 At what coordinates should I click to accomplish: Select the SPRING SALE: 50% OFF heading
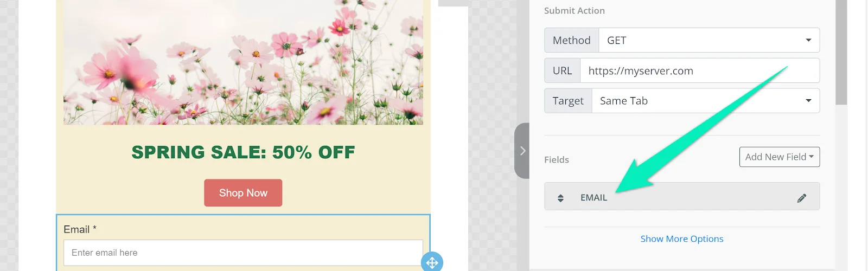click(x=243, y=152)
